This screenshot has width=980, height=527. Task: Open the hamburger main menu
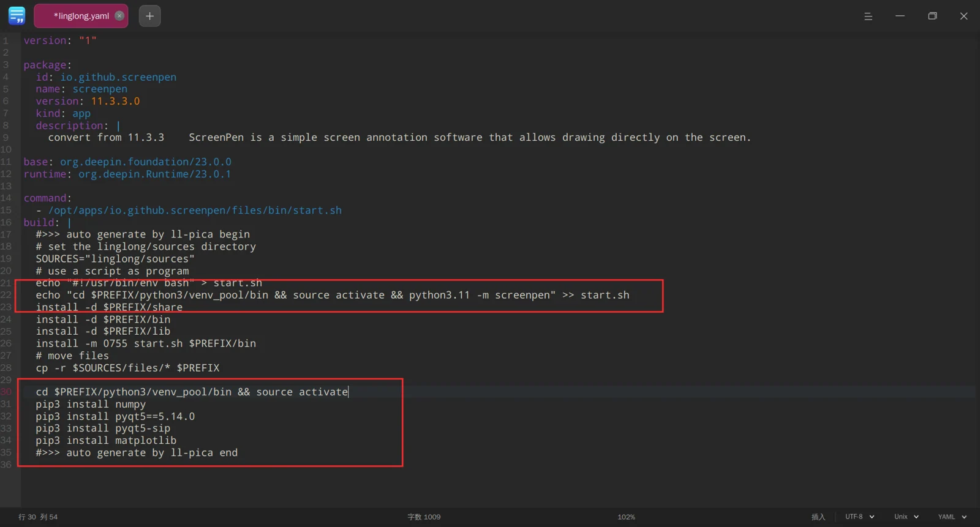tap(868, 16)
